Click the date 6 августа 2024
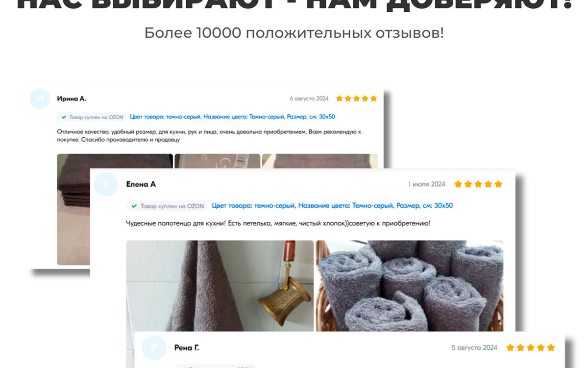The image size is (588, 368). [x=309, y=99]
